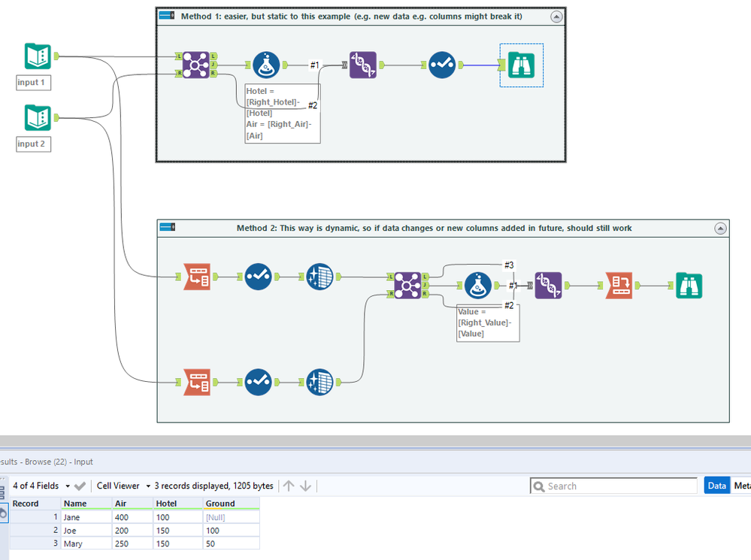This screenshot has width=751, height=560.
Task: Click the magnifier icon in Search box
Action: (x=539, y=486)
